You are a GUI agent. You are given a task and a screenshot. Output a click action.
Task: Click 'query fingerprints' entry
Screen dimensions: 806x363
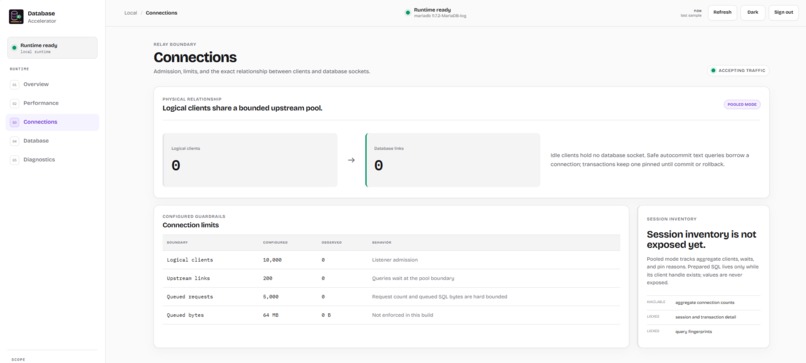tap(693, 332)
